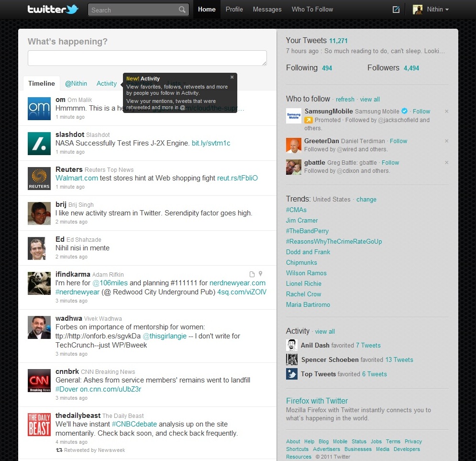Open the Messages menu item
Screen dimensions: 476x461
tap(267, 10)
